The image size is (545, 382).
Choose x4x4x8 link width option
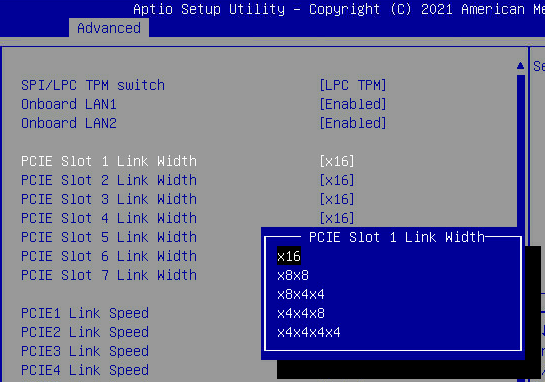[x=301, y=313]
